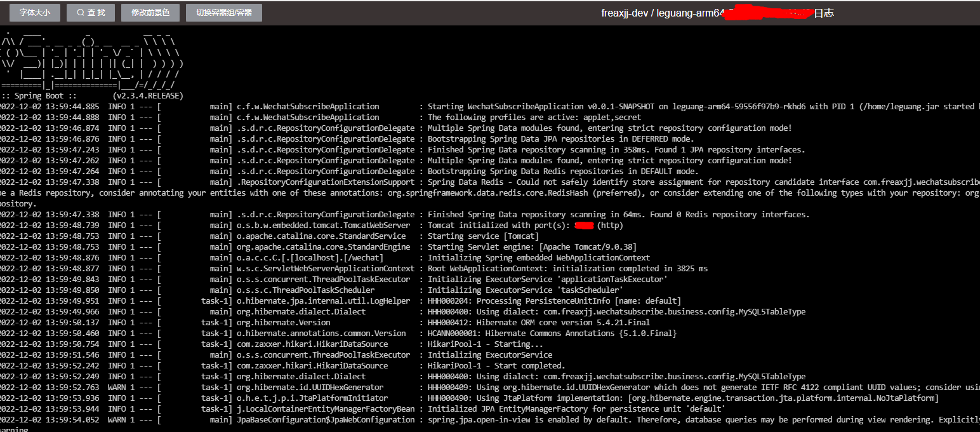Click ':: Spring Boot :: (v2.3.4.RELEASE)' banner text
This screenshot has height=432, width=980.
[92, 96]
